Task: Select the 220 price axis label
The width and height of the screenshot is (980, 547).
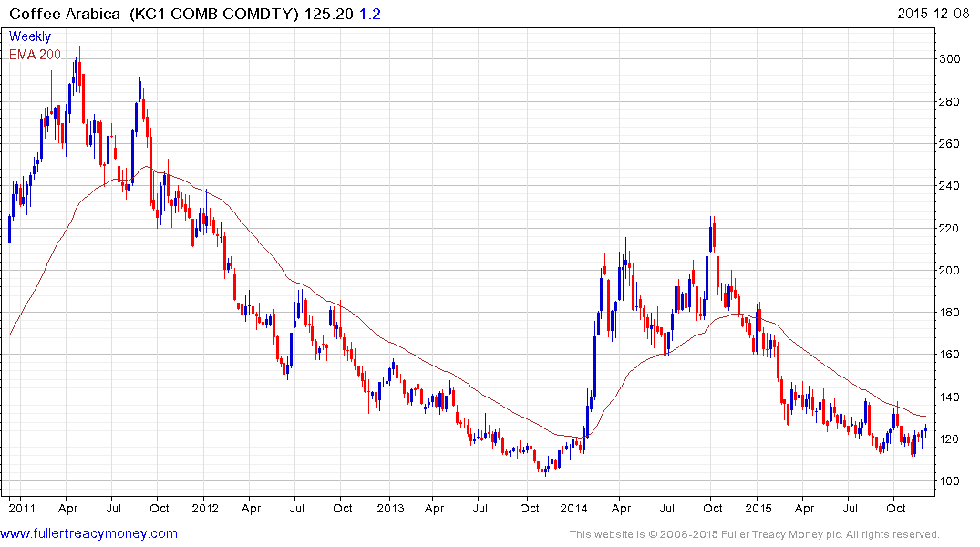Action: 949,228
